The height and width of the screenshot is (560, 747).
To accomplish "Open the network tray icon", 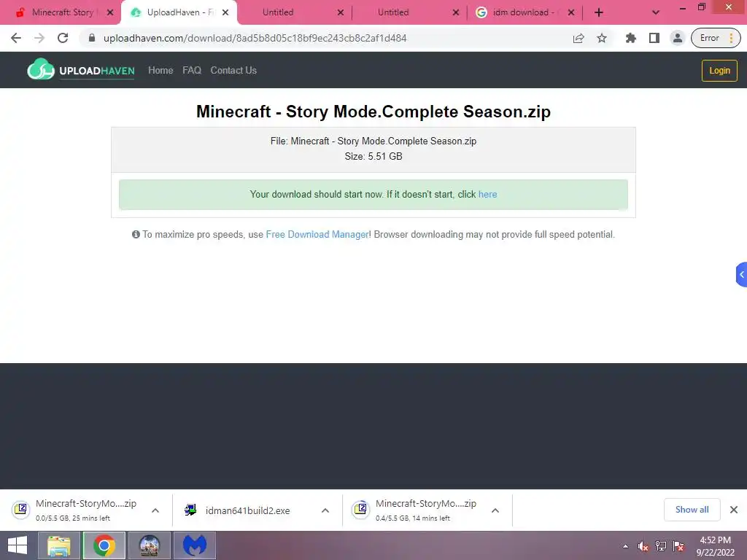I will pyautogui.click(x=661, y=546).
